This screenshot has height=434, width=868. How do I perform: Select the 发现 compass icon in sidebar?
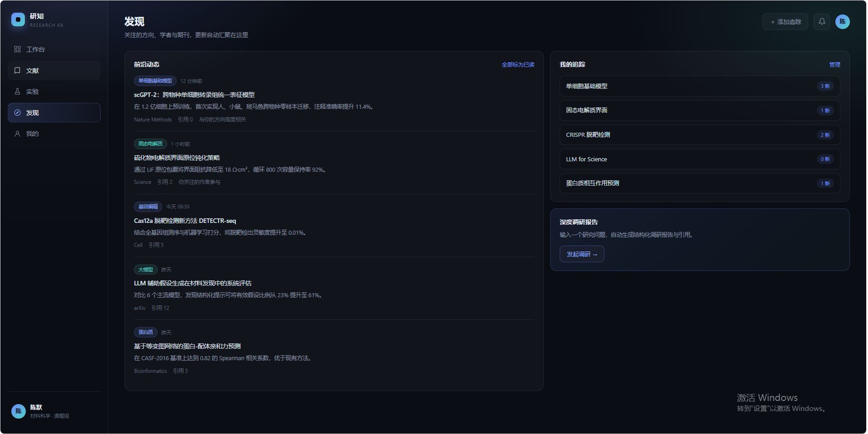tap(17, 112)
